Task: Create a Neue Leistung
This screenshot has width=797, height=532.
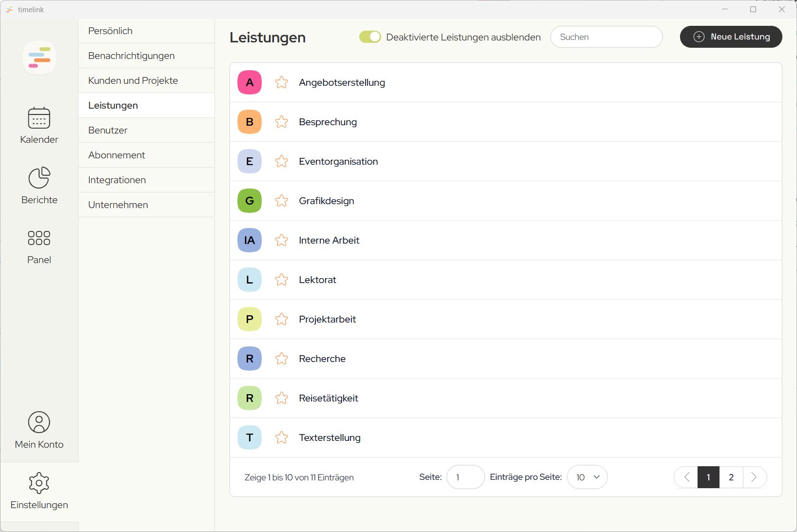Action: pyautogui.click(x=731, y=37)
